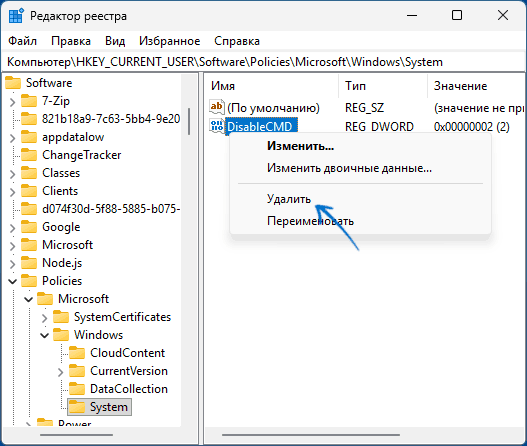Screen dimensions: 527x446
Task: Click the DataCollection folder icon
Action: point(77,389)
